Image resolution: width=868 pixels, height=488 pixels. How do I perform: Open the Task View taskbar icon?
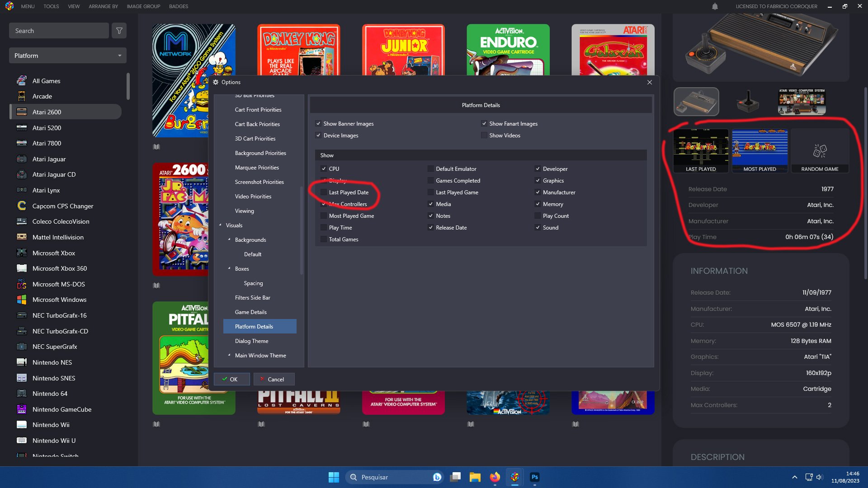(455, 477)
